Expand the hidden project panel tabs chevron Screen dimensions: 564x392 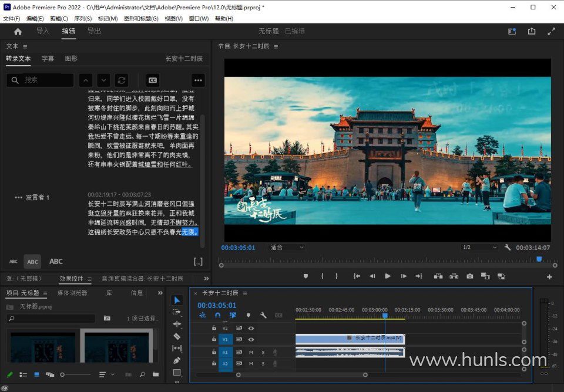[160, 293]
